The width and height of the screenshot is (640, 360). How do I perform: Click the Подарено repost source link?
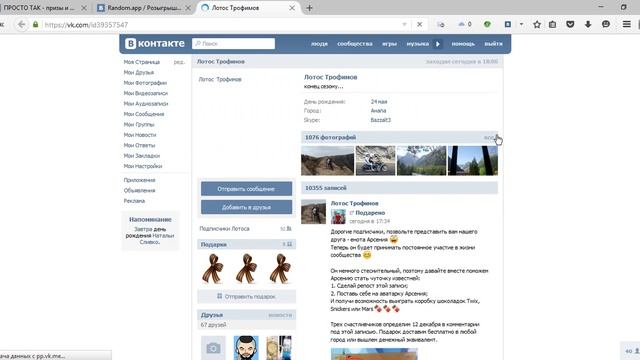[x=370, y=213]
